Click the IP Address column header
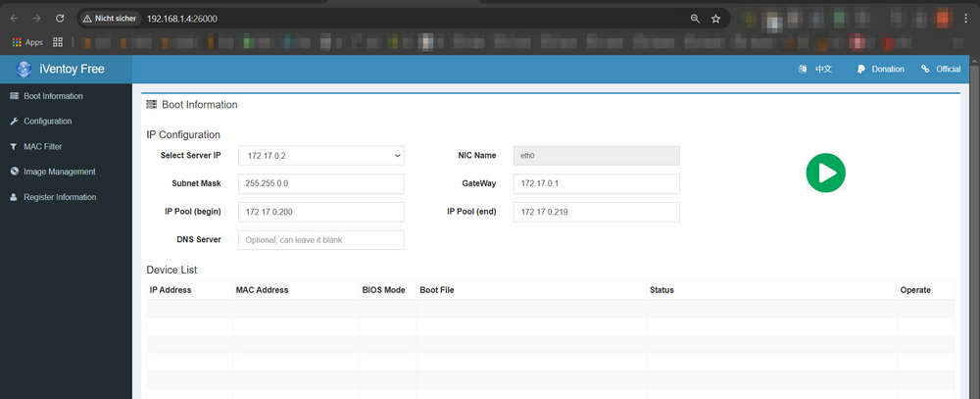Image resolution: width=980 pixels, height=399 pixels. pos(171,290)
